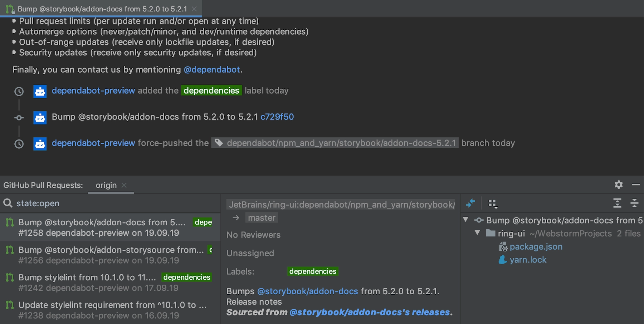This screenshot has width=644, height=324.
Task: Click dependencies label on Bump stylelint row
Action: (187, 277)
